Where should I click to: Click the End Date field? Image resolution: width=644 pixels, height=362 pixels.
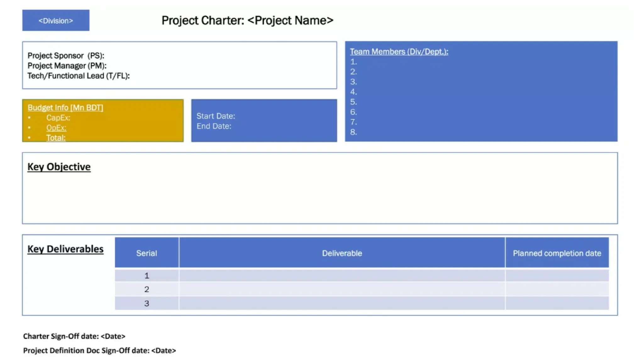coord(214,126)
